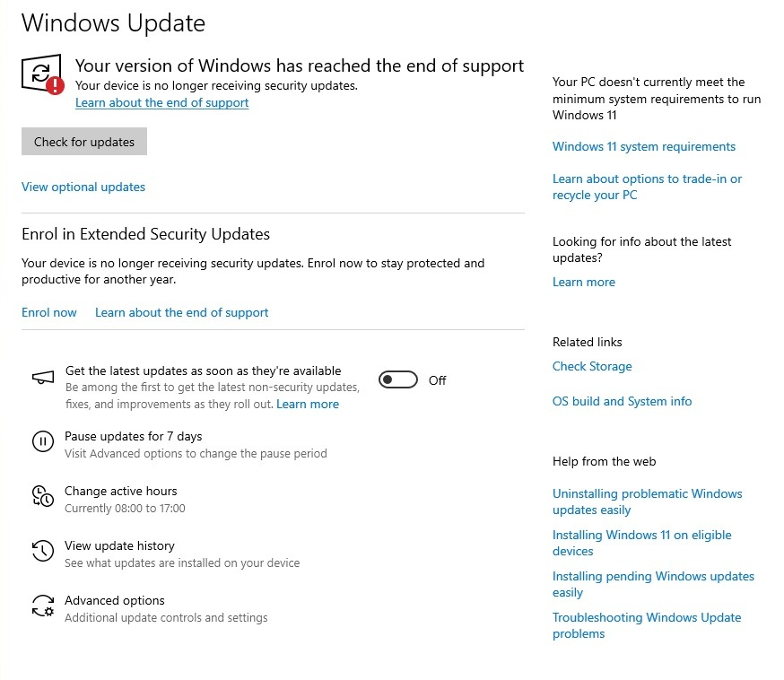The width and height of the screenshot is (784, 680).
Task: Open View update history
Action: tap(119, 546)
